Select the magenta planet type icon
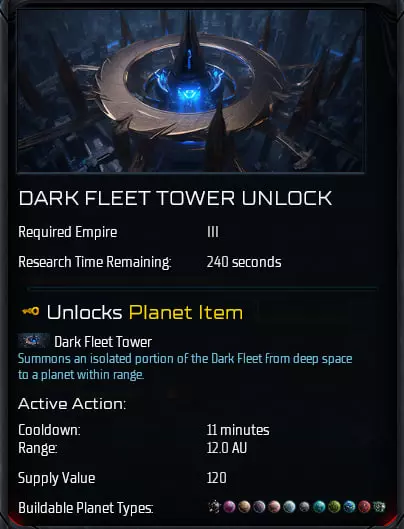404x529 pixels. pyautogui.click(x=230, y=506)
